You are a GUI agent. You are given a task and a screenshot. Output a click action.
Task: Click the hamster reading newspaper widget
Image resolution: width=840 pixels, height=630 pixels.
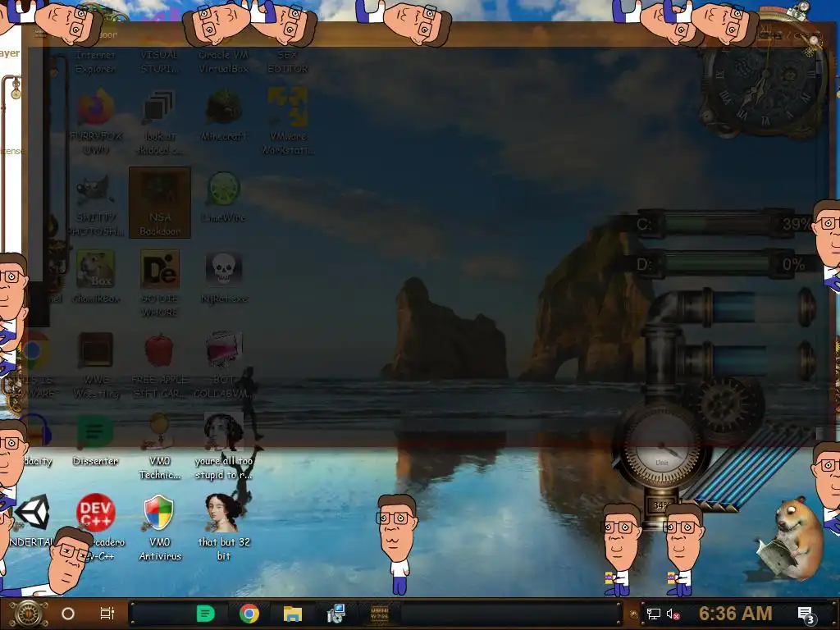click(x=791, y=540)
